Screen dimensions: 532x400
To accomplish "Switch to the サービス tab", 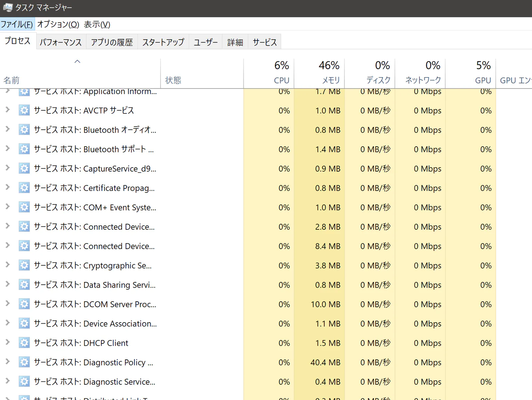I will 265,42.
